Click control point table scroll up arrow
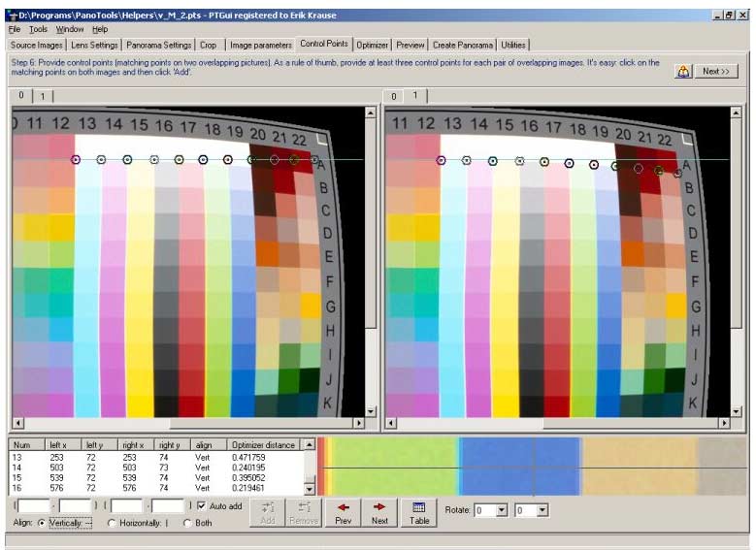Viewport: 756px width, 550px height. tap(309, 443)
